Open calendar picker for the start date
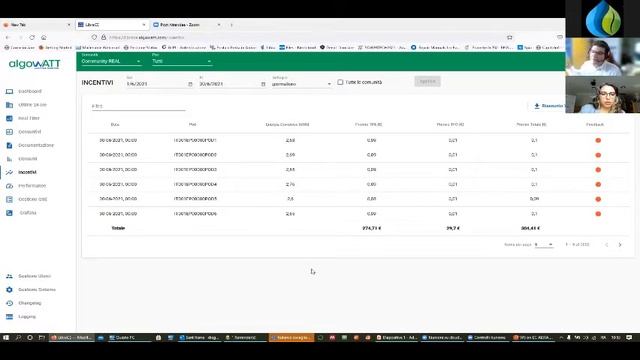Viewport: 640px width, 360px height. 190,84
